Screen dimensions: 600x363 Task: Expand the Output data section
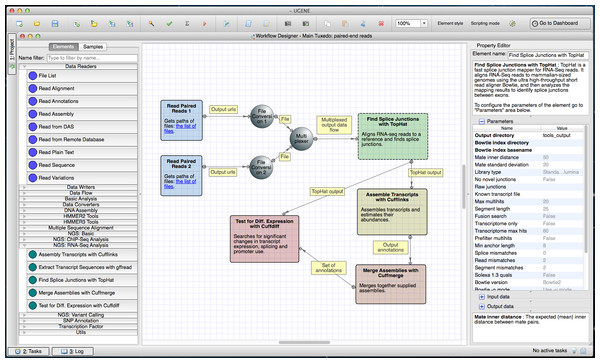[482, 306]
